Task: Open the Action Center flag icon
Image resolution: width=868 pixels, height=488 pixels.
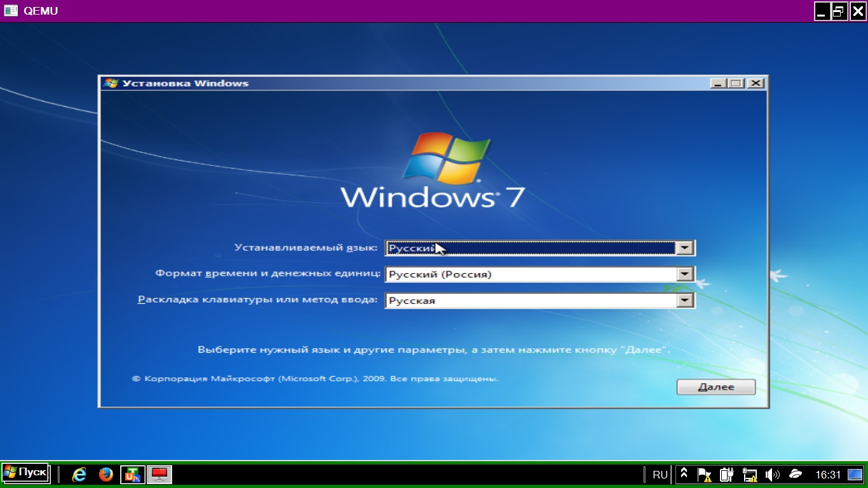Action: point(705,474)
